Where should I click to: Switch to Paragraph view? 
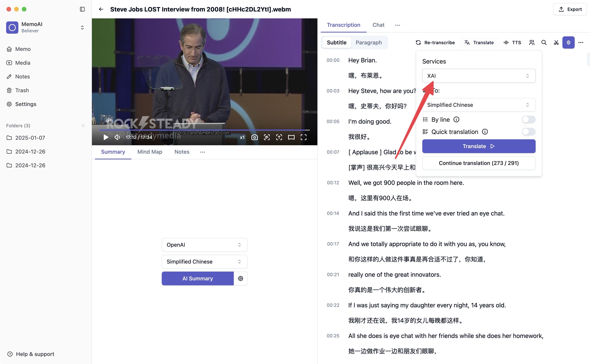pos(369,43)
